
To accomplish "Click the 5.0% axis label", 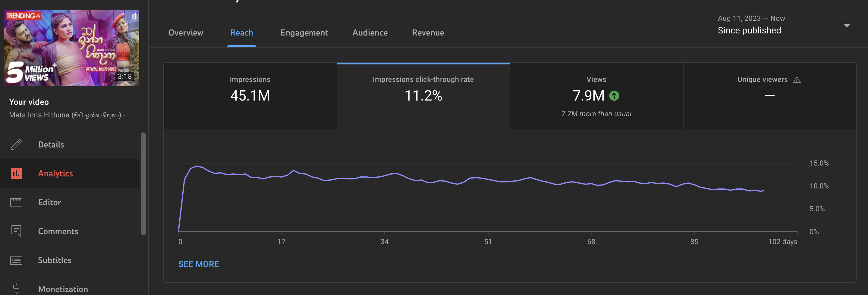I will (x=817, y=209).
